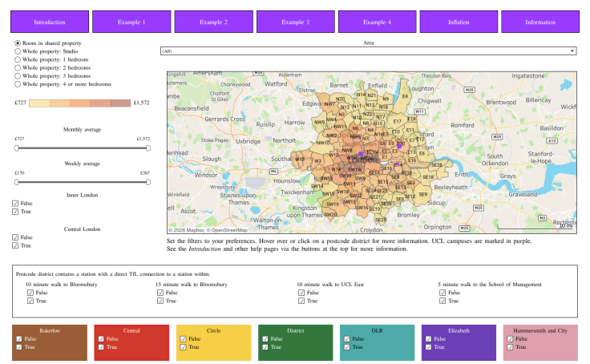Uncheck True under 10 minute walk to Bloomsbury
Viewport: 590px width, 364px height.
coord(30,301)
